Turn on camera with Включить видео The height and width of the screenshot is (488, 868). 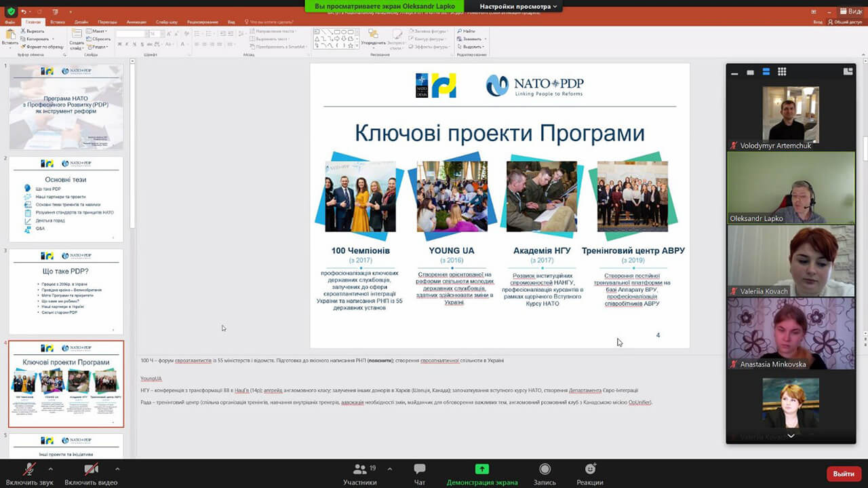(x=91, y=473)
